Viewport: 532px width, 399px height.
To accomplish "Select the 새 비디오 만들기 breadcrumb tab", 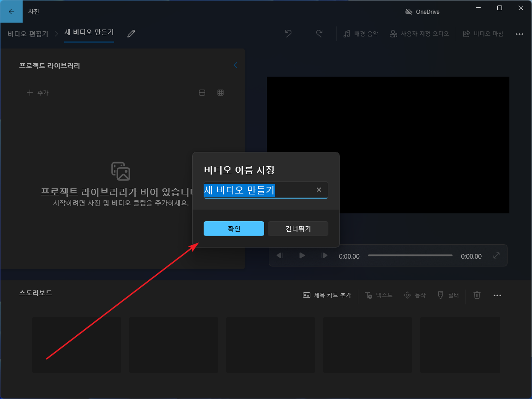I will click(x=89, y=32).
